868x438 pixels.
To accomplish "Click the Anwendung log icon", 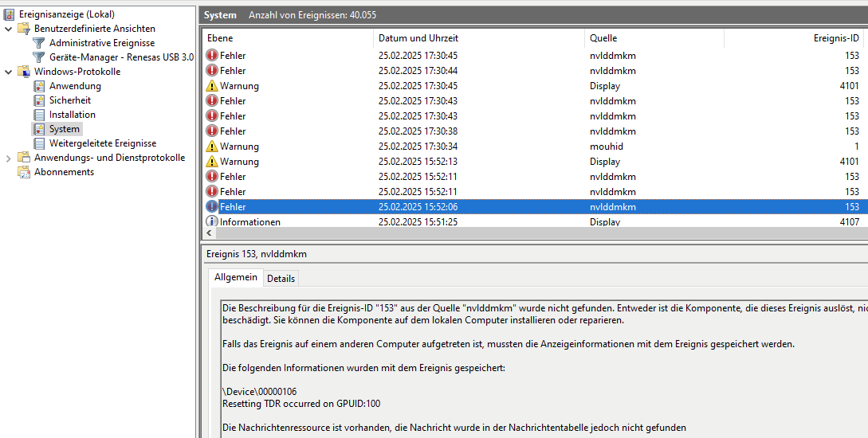I will (39, 86).
